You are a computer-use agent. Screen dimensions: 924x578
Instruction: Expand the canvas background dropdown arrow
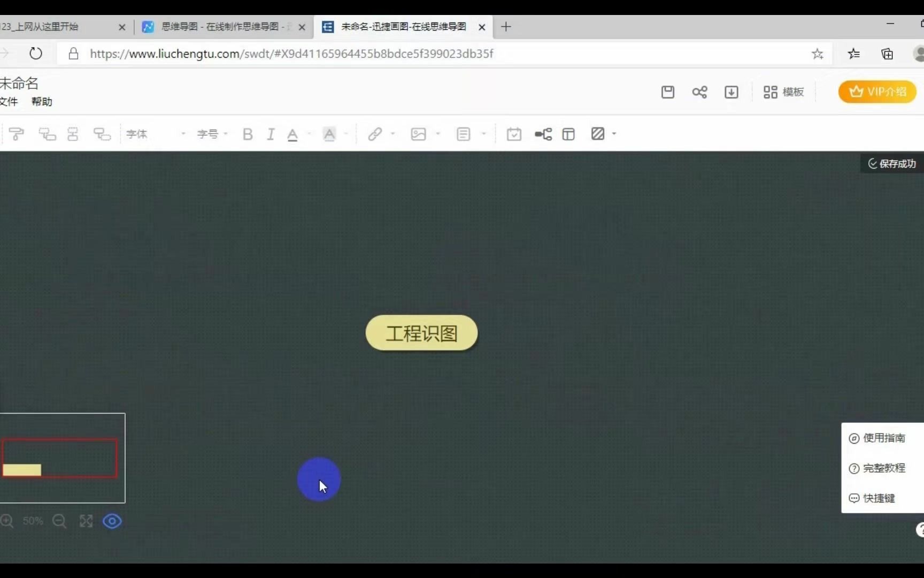click(614, 134)
